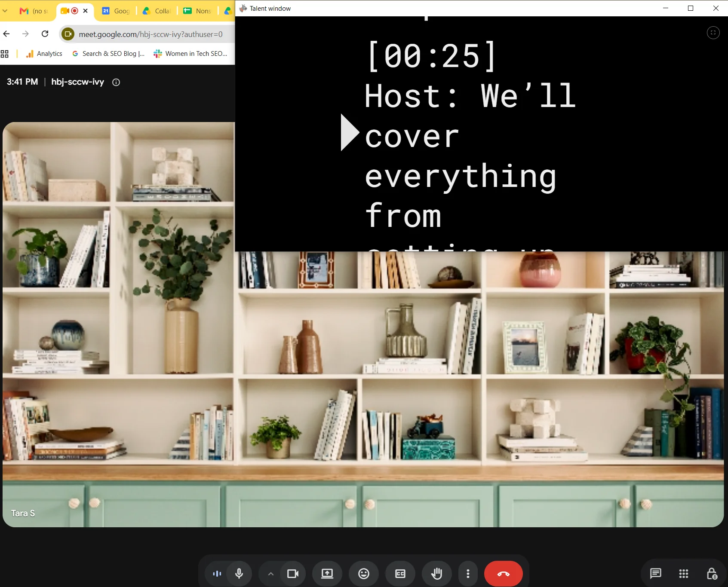This screenshot has height=587, width=728.
Task: Click the camera permission icon in address bar
Action: [68, 34]
